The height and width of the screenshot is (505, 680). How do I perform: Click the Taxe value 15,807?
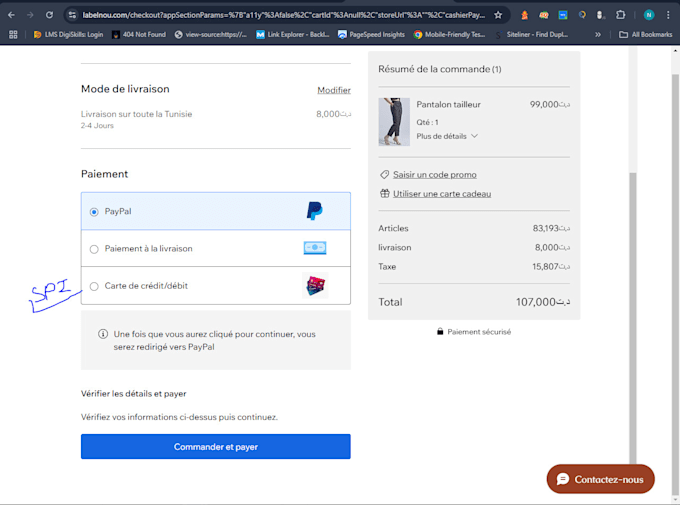point(551,266)
